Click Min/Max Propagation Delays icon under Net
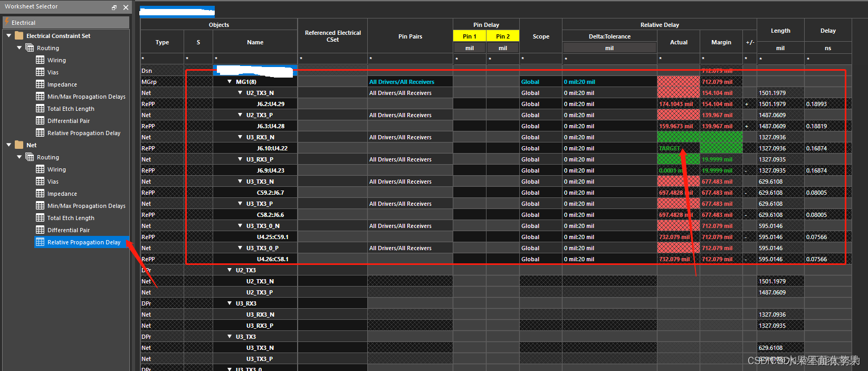Viewport: 868px width, 371px height. pos(40,206)
